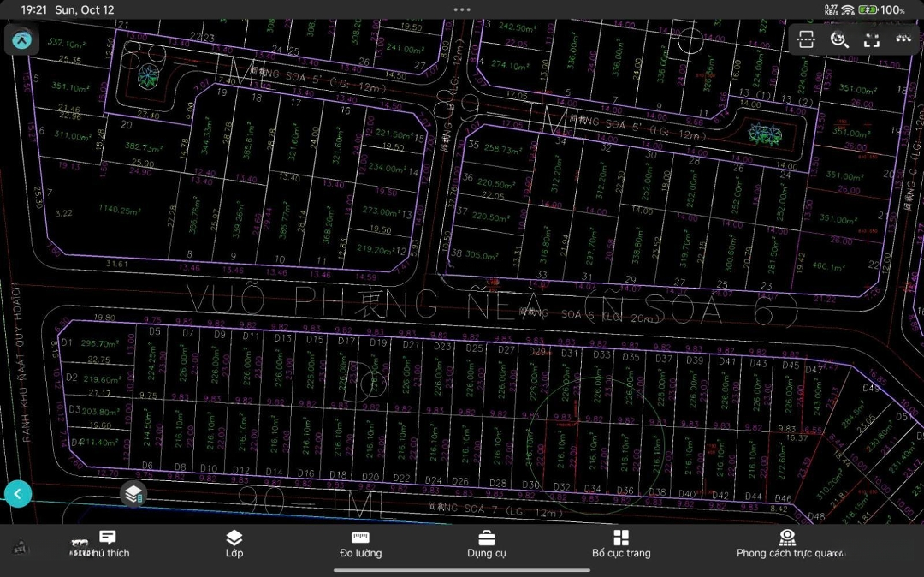Open Phong cách trực quan visual styles

coord(787,544)
